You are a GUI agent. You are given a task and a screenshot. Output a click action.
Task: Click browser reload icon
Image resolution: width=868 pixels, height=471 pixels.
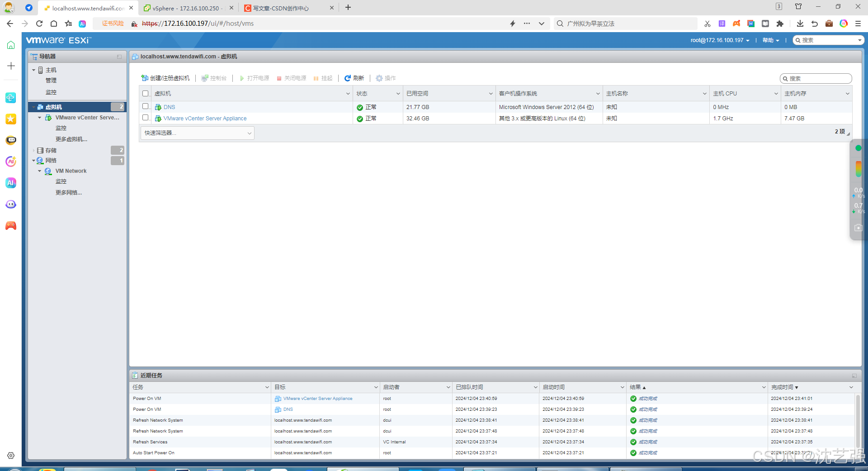[x=39, y=24]
